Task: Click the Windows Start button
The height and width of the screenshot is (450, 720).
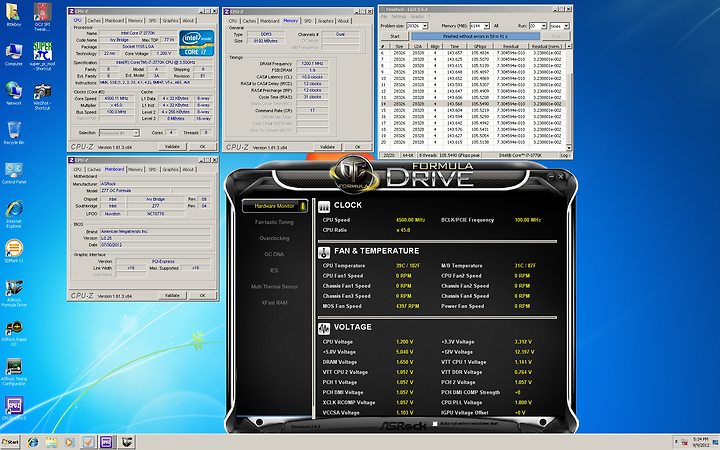Action: [x=11, y=442]
